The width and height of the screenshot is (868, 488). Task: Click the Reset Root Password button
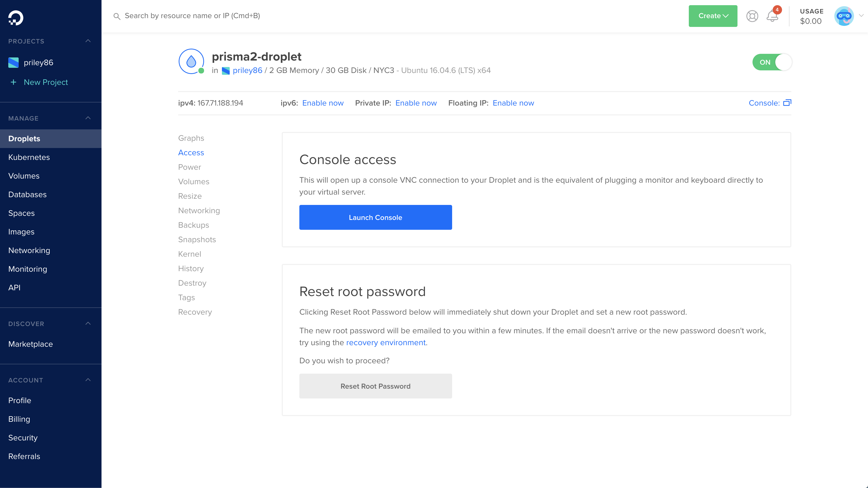[x=375, y=386]
